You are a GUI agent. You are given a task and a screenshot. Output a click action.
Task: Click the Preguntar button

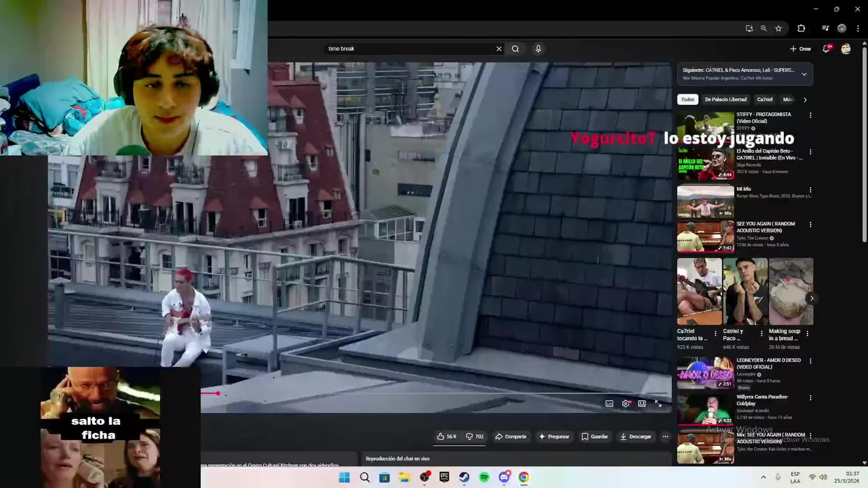pyautogui.click(x=554, y=436)
